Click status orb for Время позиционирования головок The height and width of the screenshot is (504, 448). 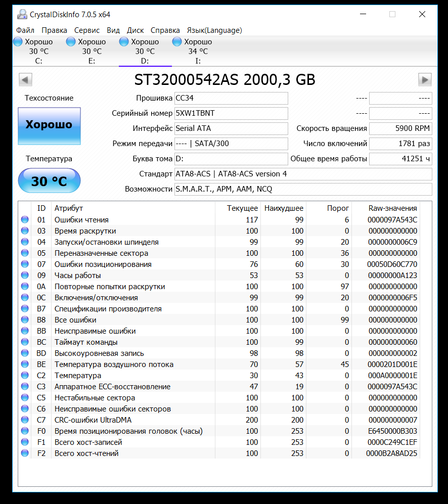pos(25,431)
